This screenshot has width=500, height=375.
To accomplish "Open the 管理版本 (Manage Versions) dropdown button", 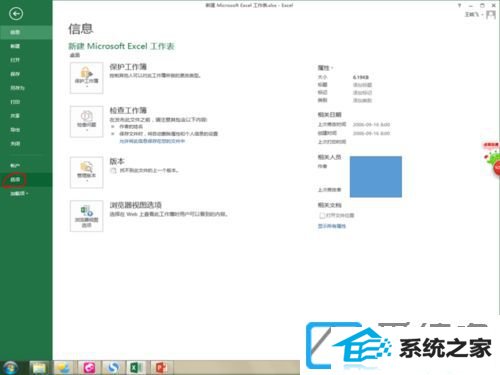I will 87,172.
